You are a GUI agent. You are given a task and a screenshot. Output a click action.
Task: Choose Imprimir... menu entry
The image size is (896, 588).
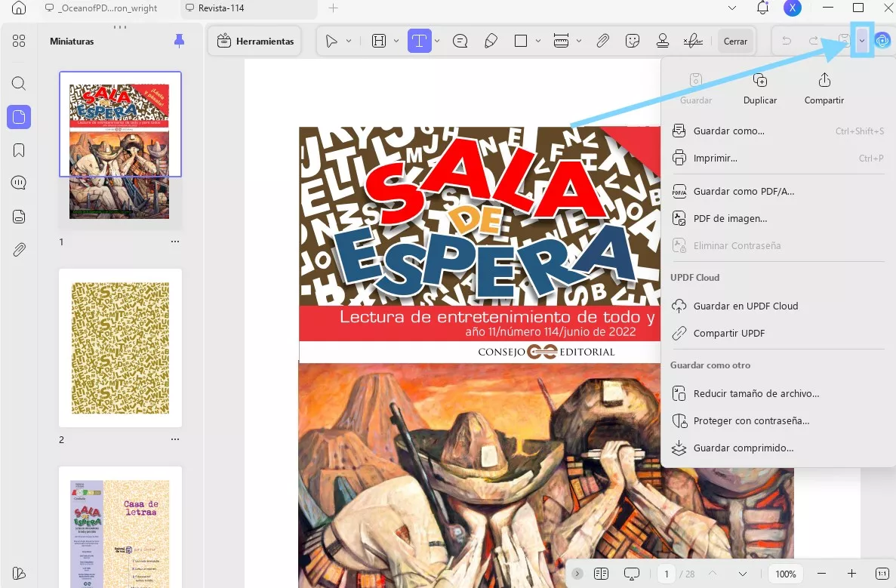click(777, 159)
